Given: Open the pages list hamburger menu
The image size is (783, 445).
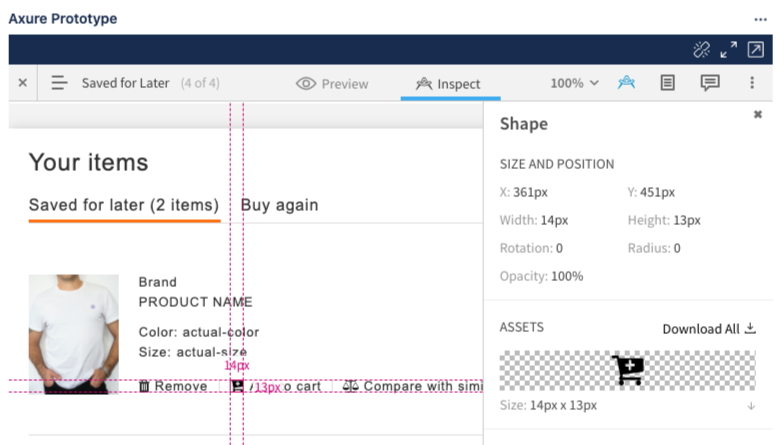Looking at the screenshot, I should pos(59,83).
